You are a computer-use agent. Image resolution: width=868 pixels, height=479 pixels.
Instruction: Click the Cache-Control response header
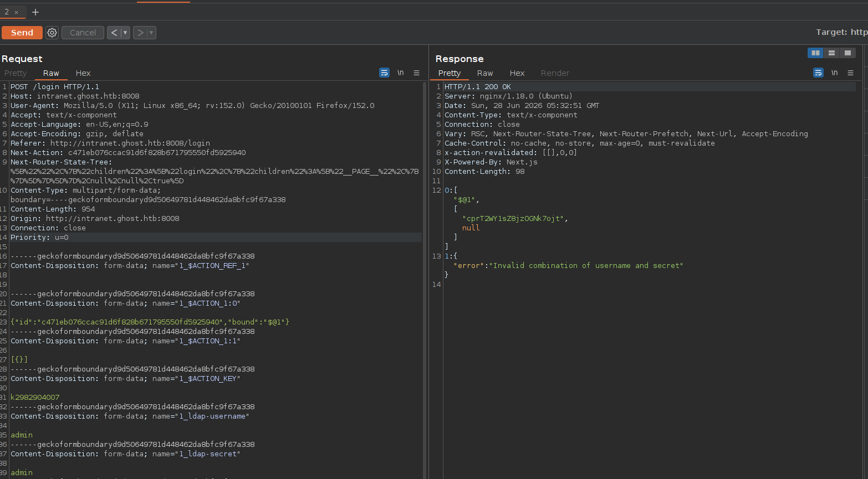click(580, 143)
